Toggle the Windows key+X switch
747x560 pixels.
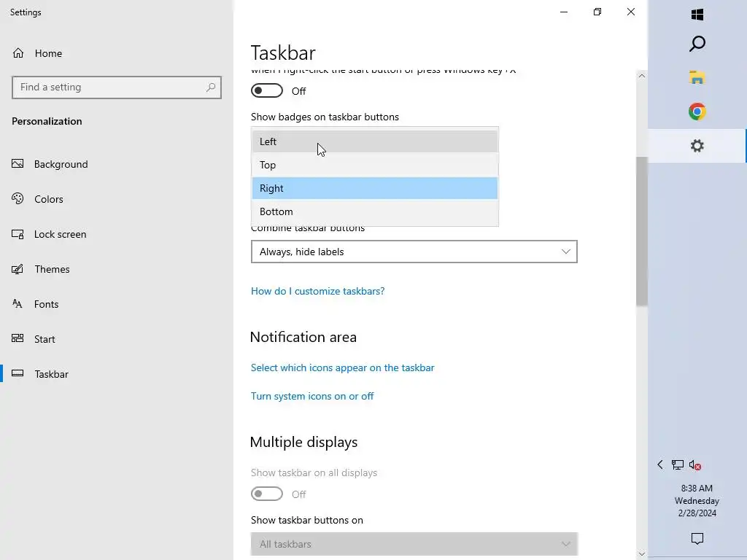[x=267, y=91]
